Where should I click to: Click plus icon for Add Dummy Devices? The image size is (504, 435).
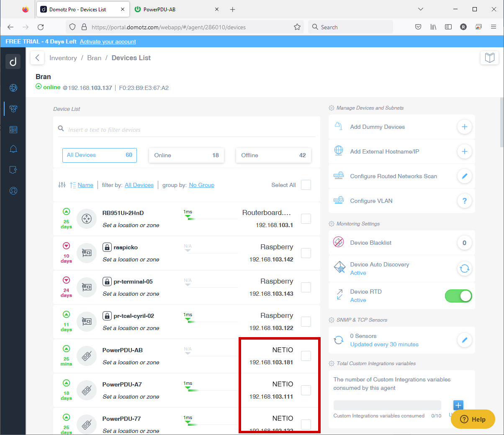click(x=464, y=127)
